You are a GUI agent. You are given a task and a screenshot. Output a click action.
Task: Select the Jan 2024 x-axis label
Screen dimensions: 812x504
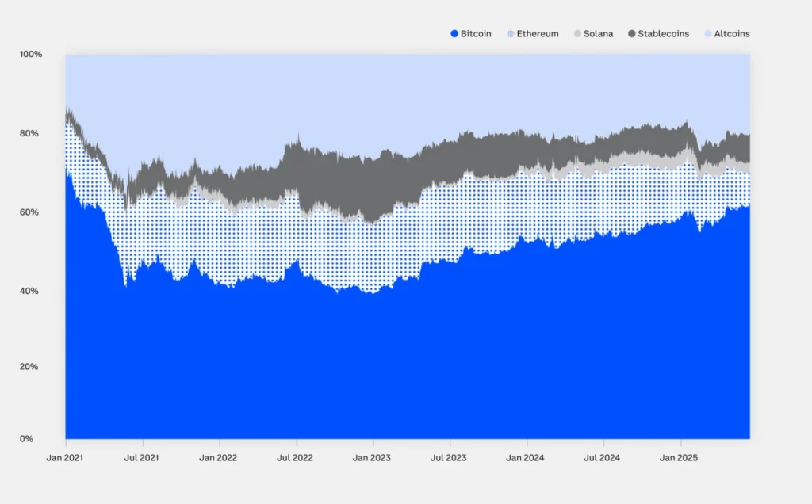pos(526,458)
